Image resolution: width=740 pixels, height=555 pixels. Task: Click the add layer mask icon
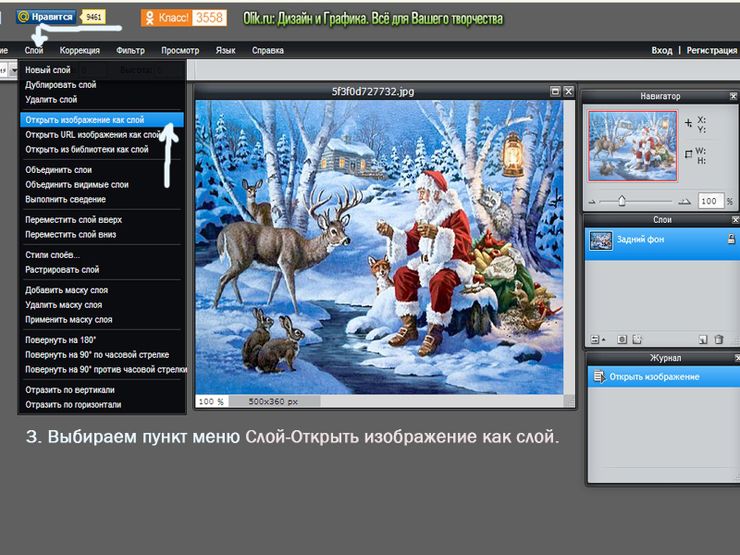pos(622,339)
